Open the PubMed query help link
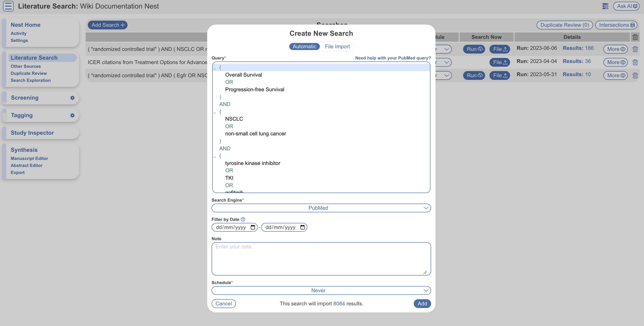Image resolution: width=644 pixels, height=326 pixels. [393, 58]
